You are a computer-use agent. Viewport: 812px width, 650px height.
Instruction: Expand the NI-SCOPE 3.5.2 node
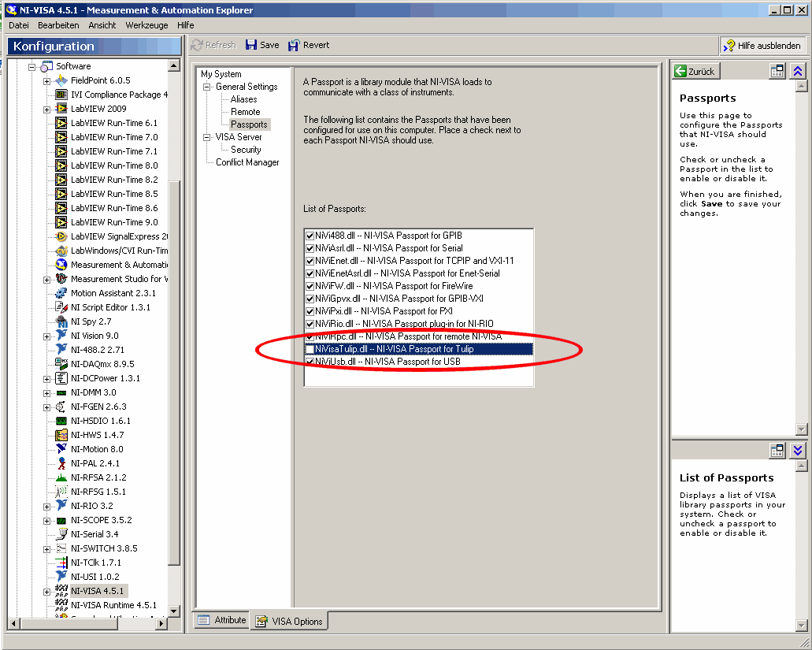46,521
